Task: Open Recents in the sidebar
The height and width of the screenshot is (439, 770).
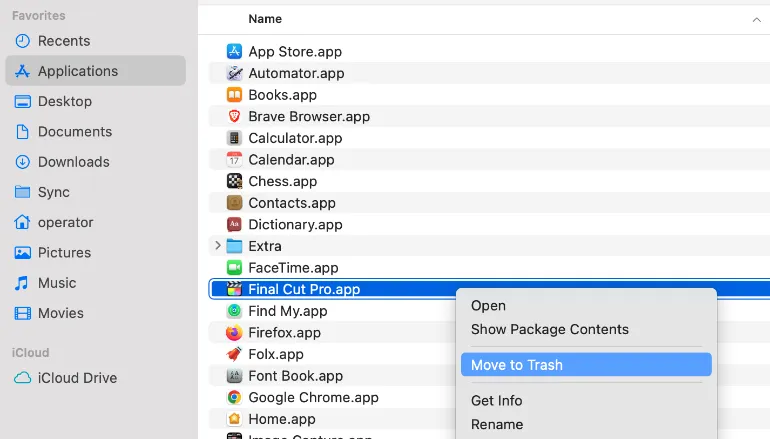Action: click(64, 41)
